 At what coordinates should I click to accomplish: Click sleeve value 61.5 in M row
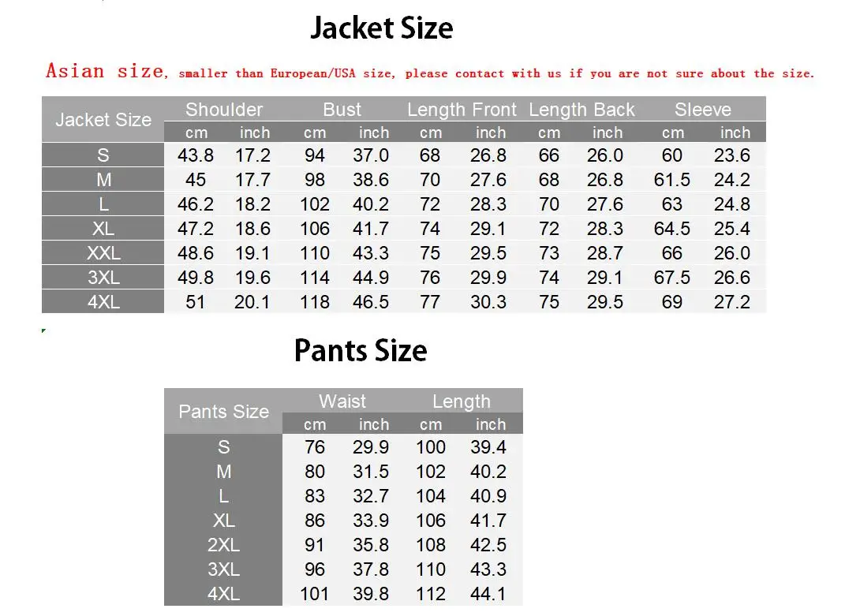pos(671,180)
